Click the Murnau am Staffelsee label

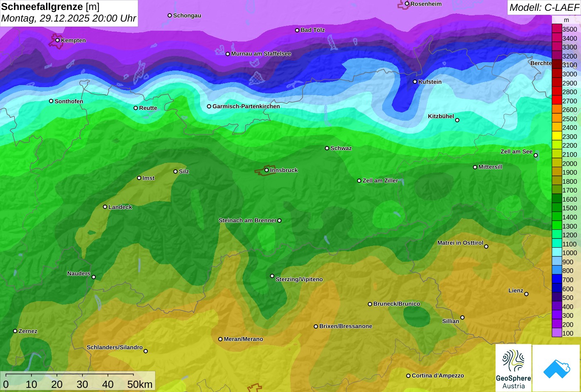tap(261, 54)
